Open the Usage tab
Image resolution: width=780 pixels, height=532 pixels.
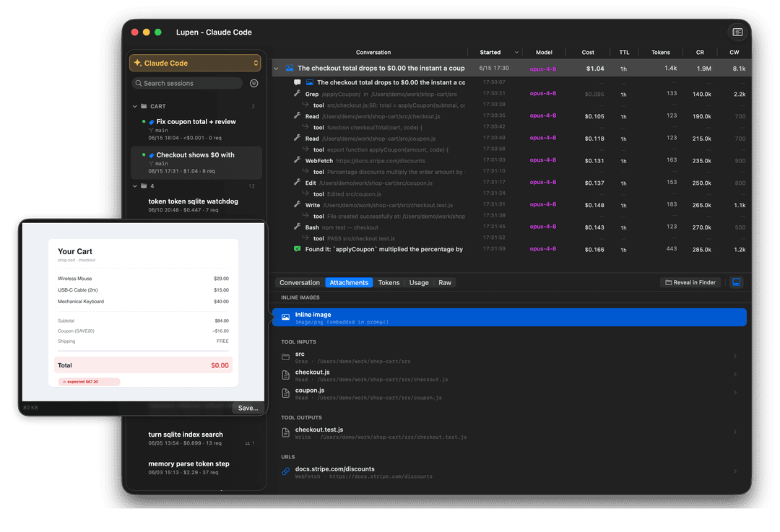coord(419,282)
